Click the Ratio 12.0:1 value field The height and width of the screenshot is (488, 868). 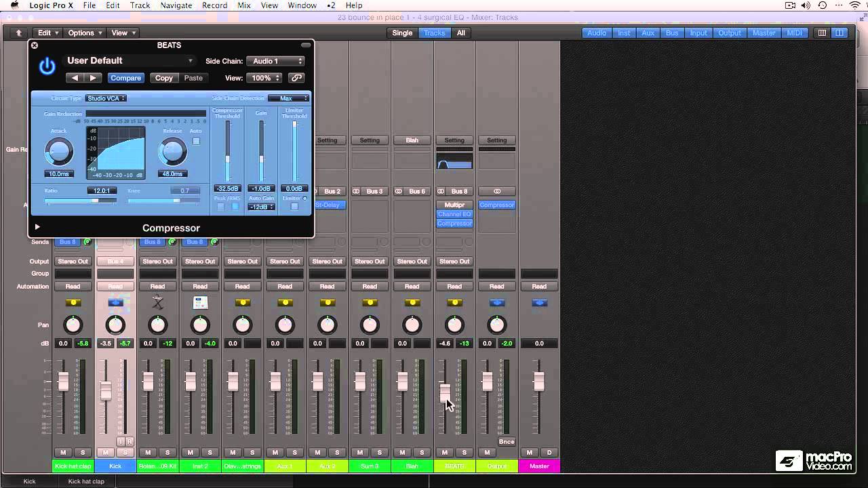(102, 191)
